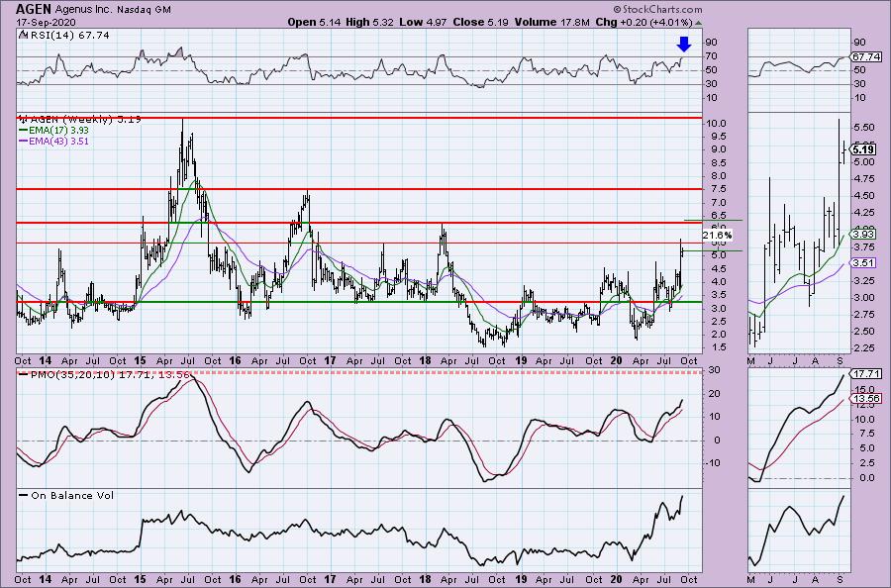This screenshot has height=588, width=891.
Task: Click the green support line near 3.25
Action: [x=359, y=302]
